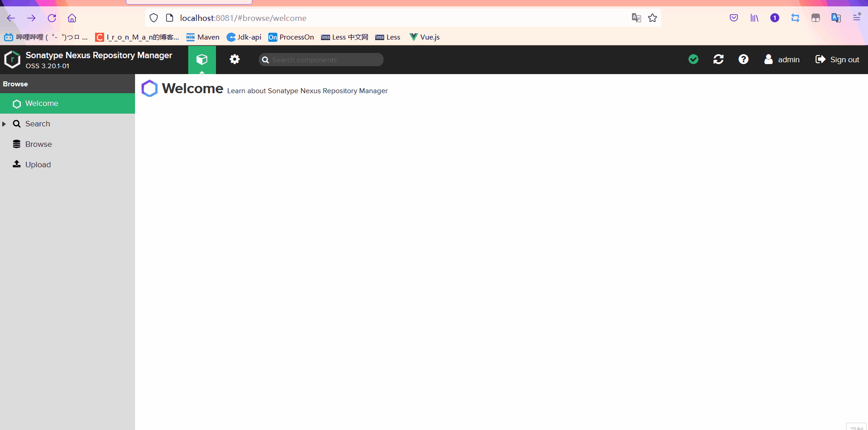
Task: Open the Maven bookmark
Action: coord(203,37)
